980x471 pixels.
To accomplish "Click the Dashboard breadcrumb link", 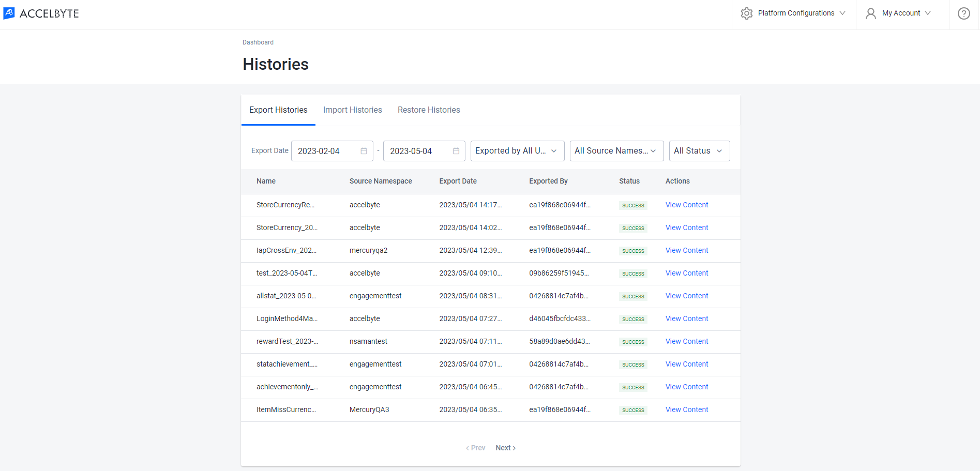I will (x=258, y=42).
